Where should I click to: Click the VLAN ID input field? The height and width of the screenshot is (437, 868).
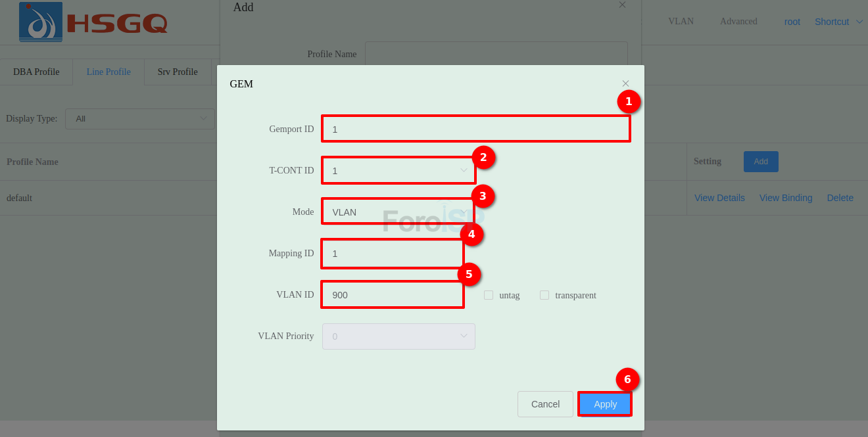click(393, 295)
